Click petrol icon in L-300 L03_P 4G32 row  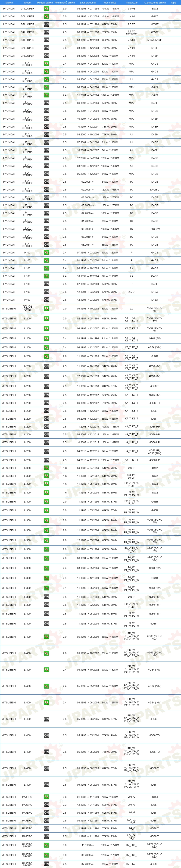click(46, 468)
